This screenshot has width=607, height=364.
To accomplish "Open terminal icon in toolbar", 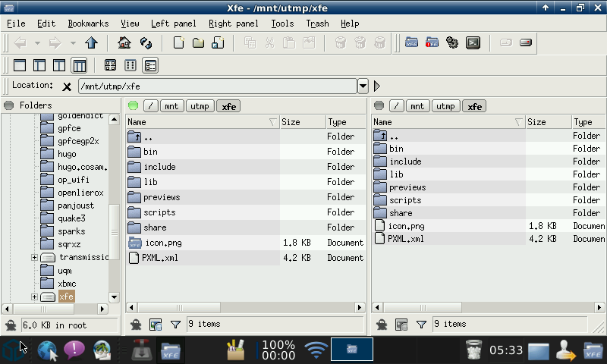I will [x=473, y=42].
